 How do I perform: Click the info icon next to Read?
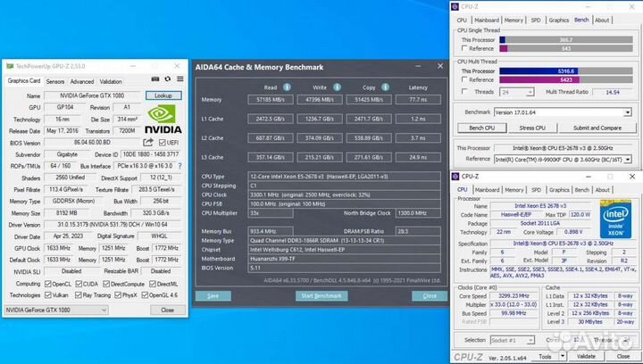click(x=287, y=87)
